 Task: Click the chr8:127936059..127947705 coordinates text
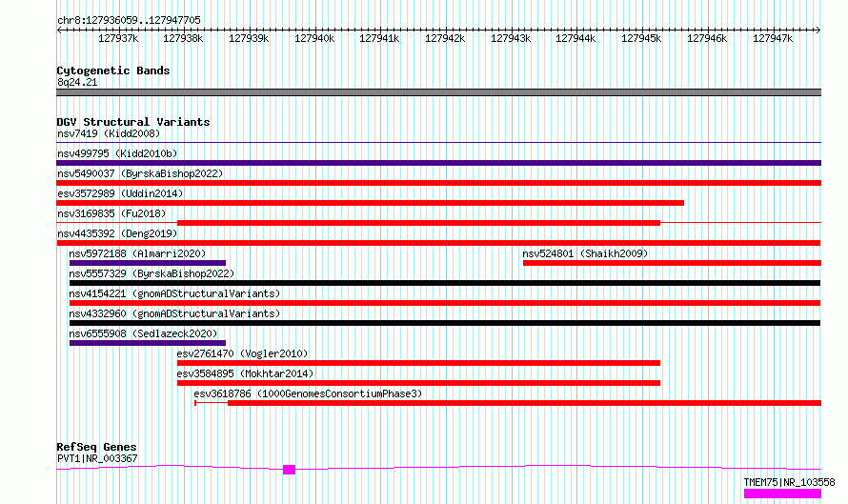pyautogui.click(x=129, y=21)
